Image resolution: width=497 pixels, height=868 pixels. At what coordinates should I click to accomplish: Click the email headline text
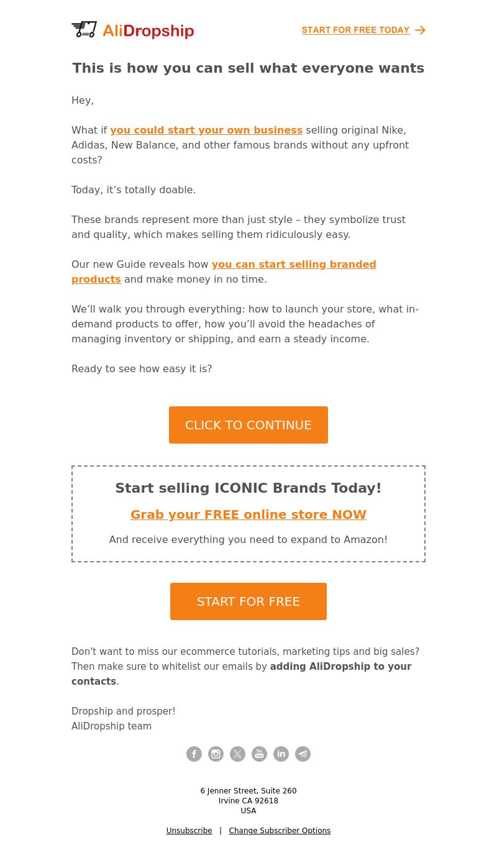[248, 68]
